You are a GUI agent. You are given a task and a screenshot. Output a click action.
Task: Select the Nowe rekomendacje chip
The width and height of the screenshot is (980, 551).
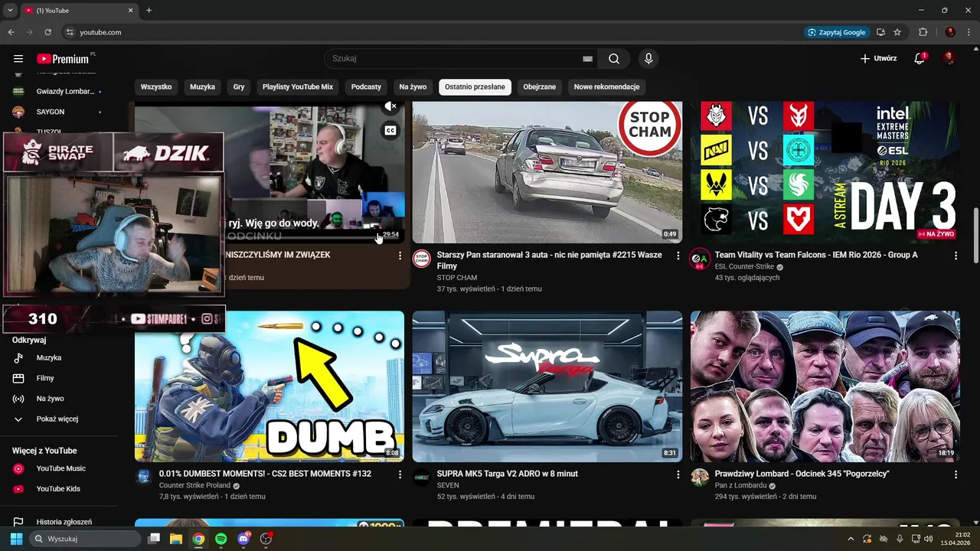point(606,86)
